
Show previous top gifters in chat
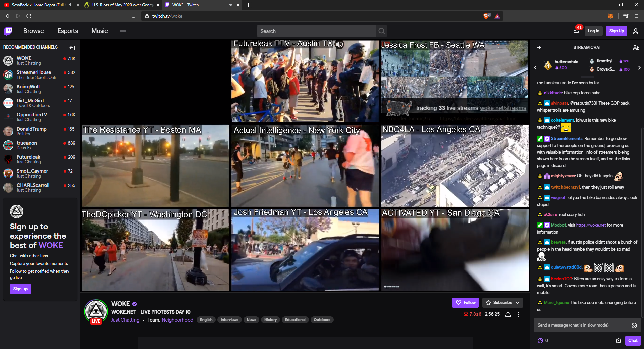pos(535,68)
